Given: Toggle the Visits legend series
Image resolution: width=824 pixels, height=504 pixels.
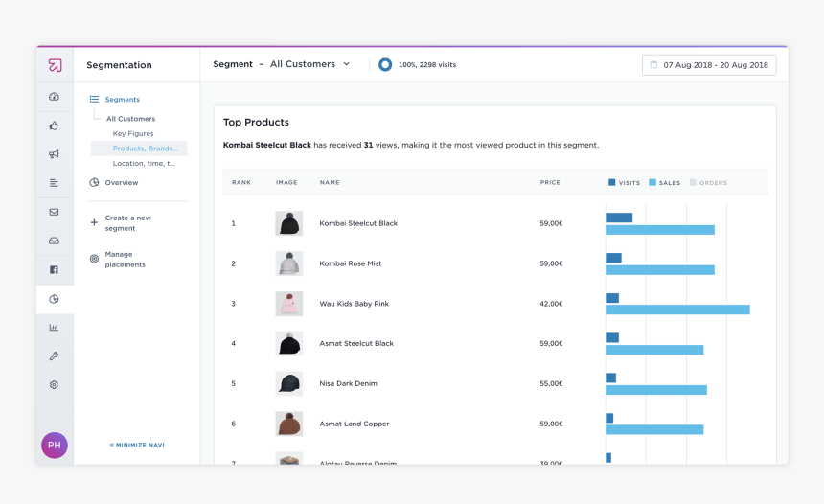Looking at the screenshot, I should pos(624,182).
